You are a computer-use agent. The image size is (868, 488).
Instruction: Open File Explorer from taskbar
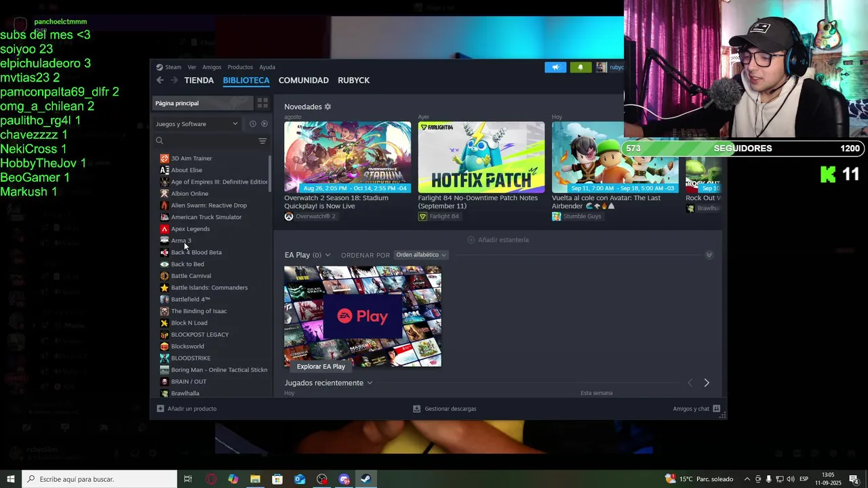[x=255, y=479]
